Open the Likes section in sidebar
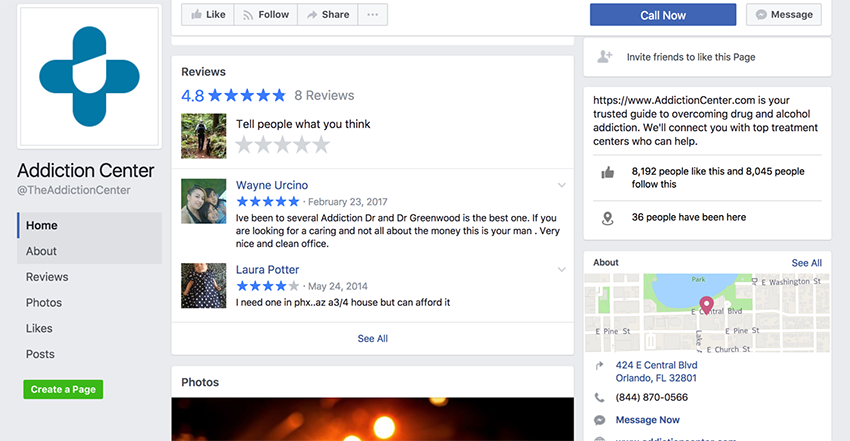Image resolution: width=850 pixels, height=441 pixels. pos(39,328)
